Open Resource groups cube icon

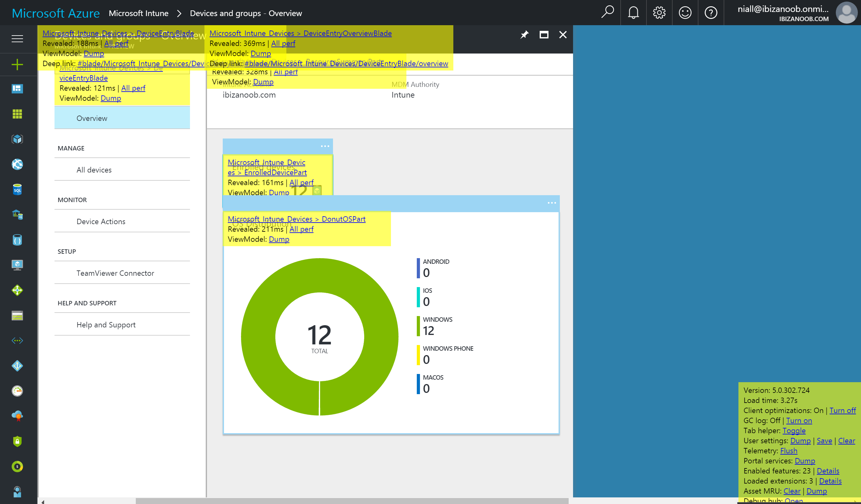coord(17,139)
